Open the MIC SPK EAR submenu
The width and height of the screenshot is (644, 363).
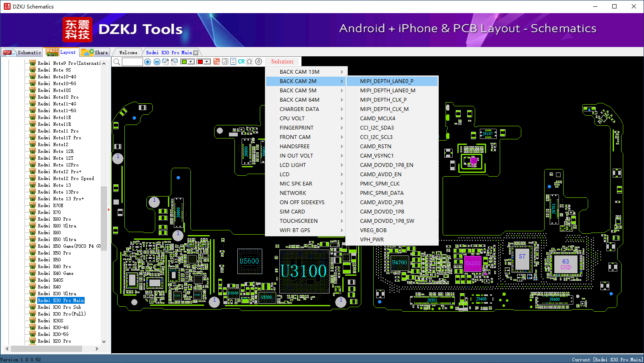pos(306,184)
